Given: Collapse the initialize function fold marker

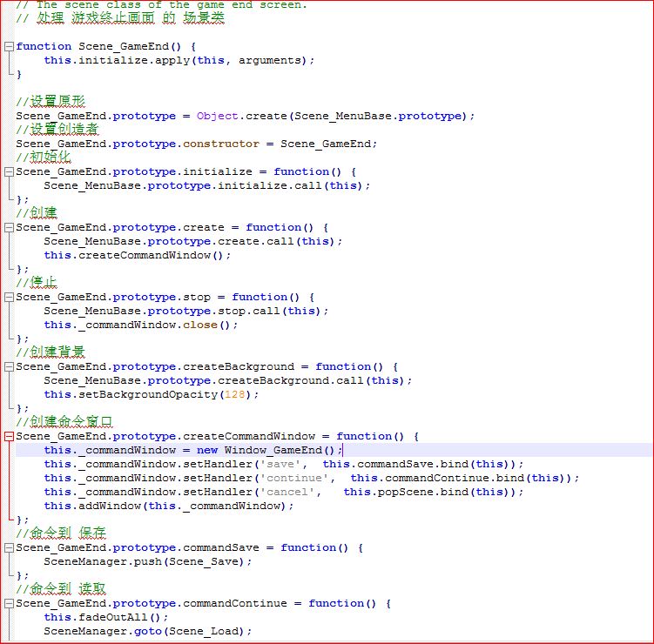Looking at the screenshot, I should coord(9,171).
